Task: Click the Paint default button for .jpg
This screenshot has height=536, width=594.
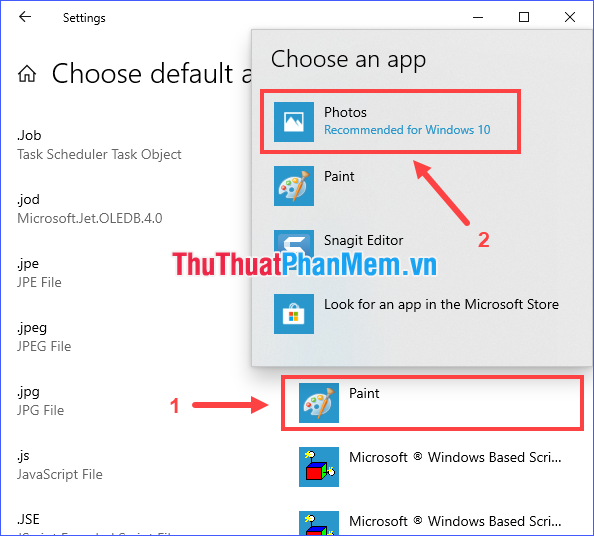Action: (x=432, y=403)
